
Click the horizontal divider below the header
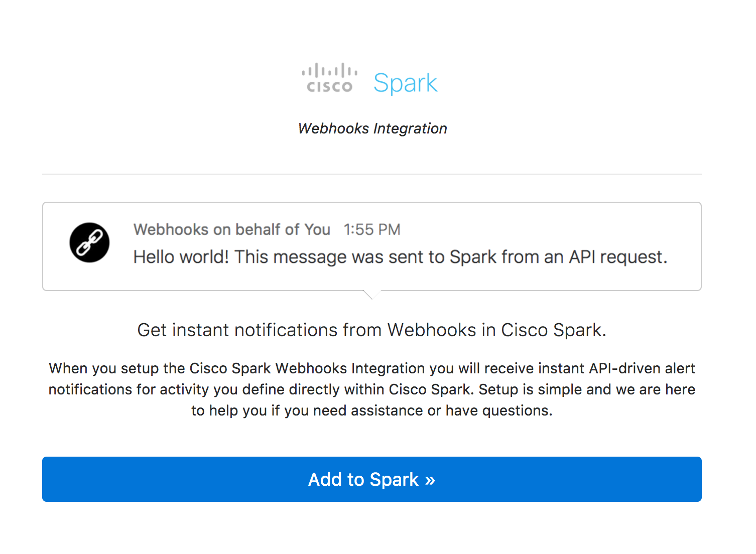[371, 174]
